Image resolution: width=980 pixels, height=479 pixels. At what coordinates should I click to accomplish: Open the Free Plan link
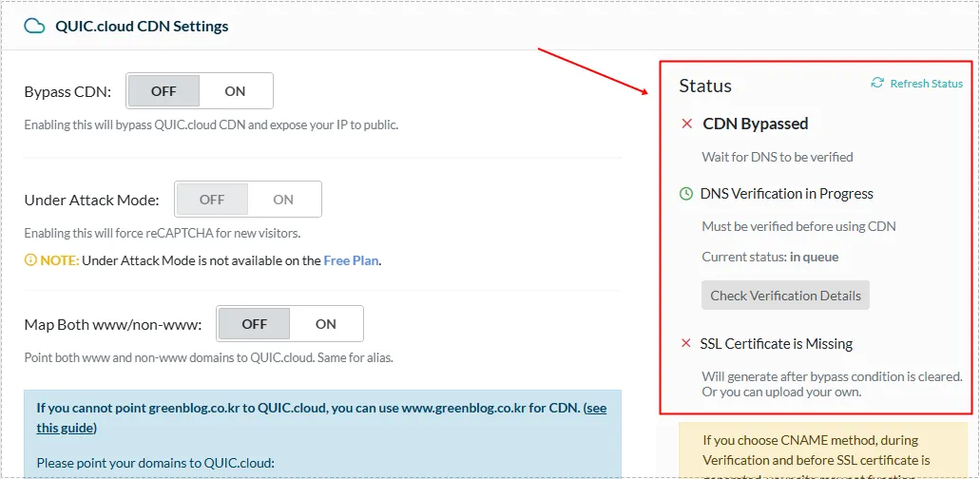pyautogui.click(x=351, y=260)
